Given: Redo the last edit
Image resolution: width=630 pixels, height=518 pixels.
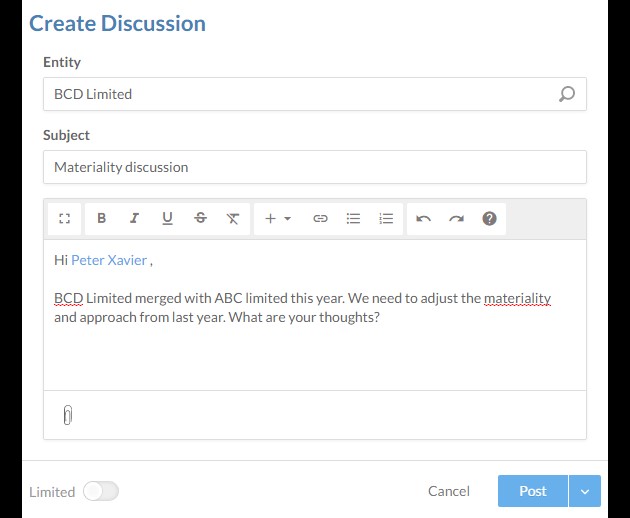Looking at the screenshot, I should pos(456,219).
